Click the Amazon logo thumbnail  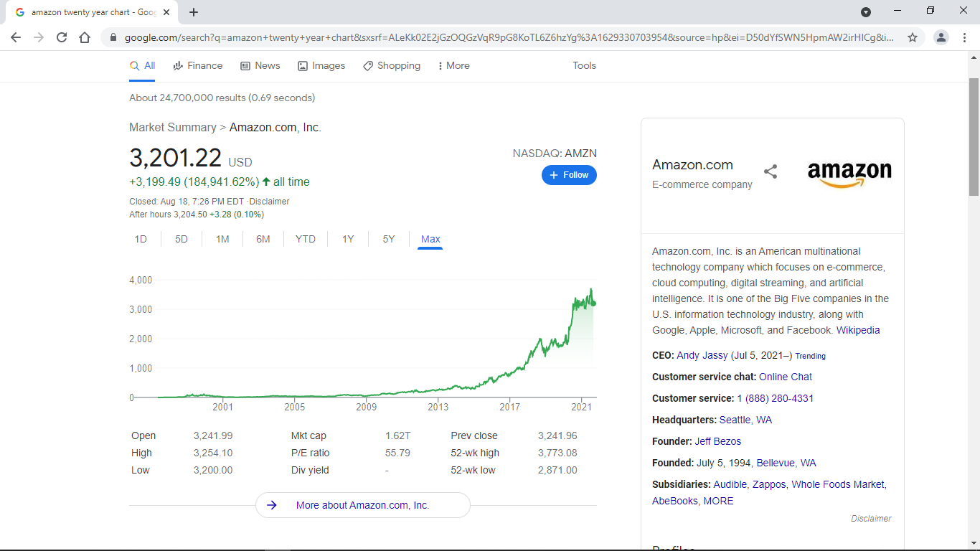(x=849, y=174)
